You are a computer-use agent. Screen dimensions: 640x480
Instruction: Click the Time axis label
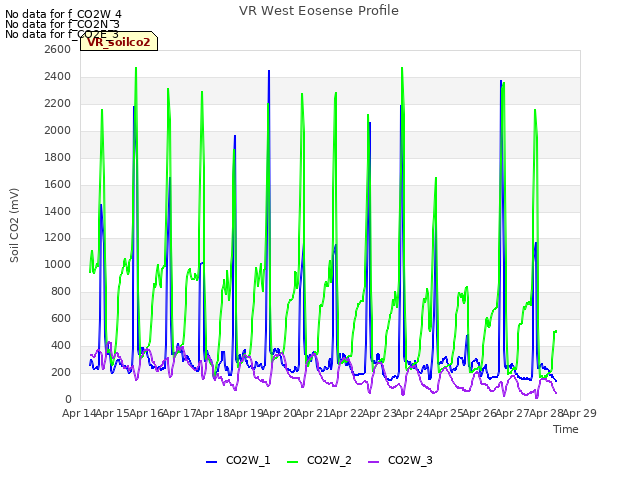566,429
